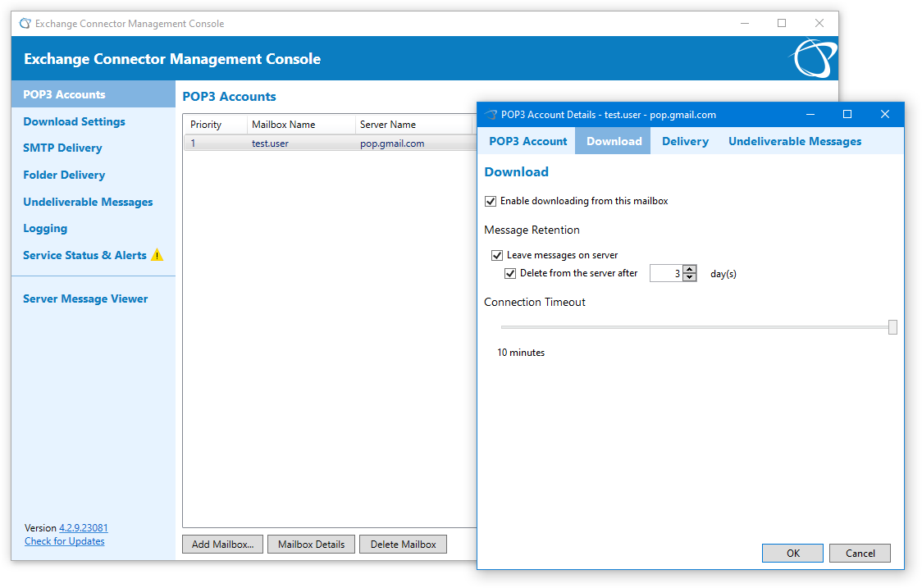Open the Delivery tab
Viewport: 922px width, 588px height.
click(x=685, y=141)
